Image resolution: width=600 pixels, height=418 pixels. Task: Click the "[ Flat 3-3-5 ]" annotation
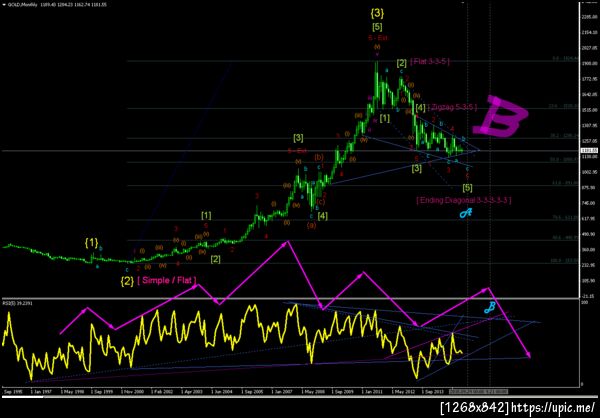[x=430, y=61]
